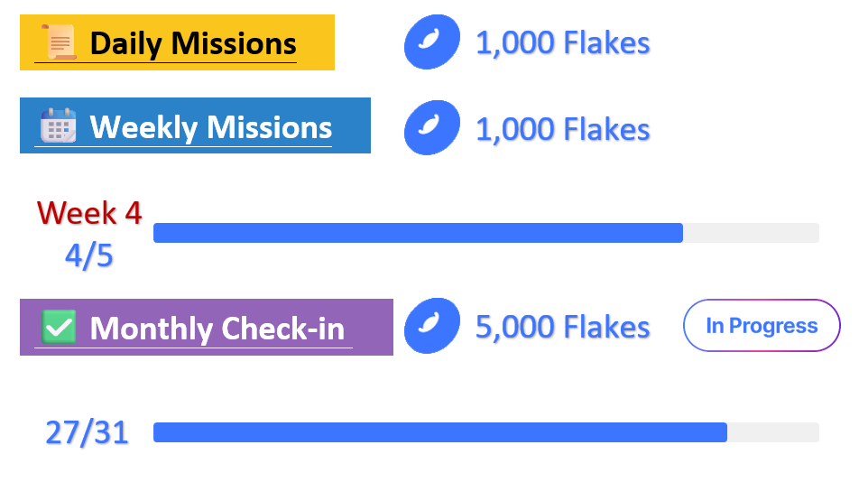Click the unfilled end of the Week 4 bar

pos(751,233)
